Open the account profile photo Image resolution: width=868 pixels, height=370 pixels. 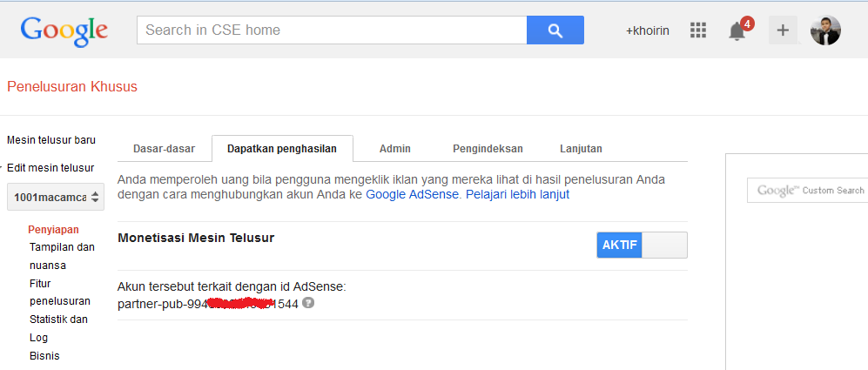(x=825, y=30)
